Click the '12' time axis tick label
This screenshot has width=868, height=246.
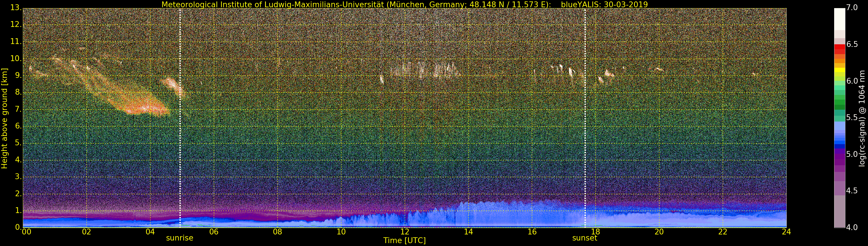[x=405, y=232]
